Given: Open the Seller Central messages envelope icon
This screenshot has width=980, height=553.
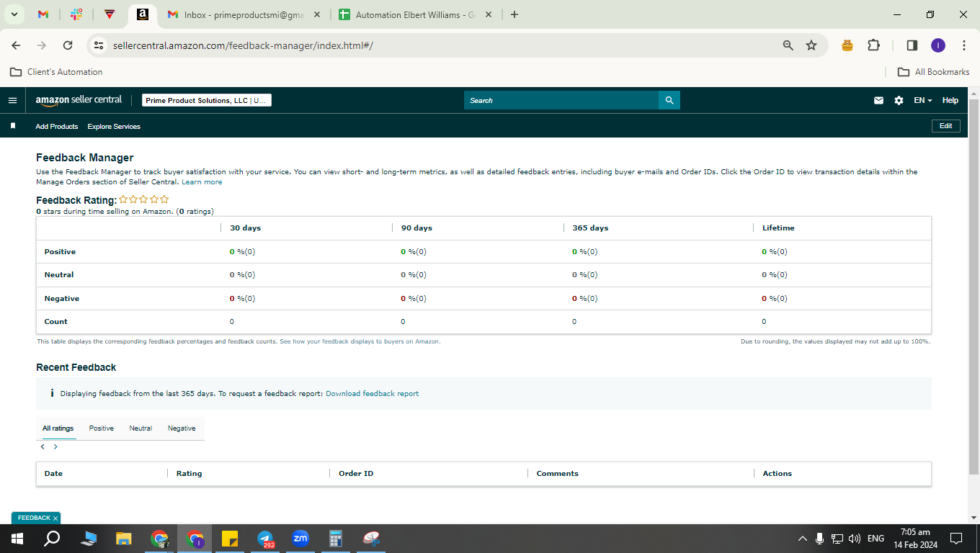Looking at the screenshot, I should [x=878, y=100].
